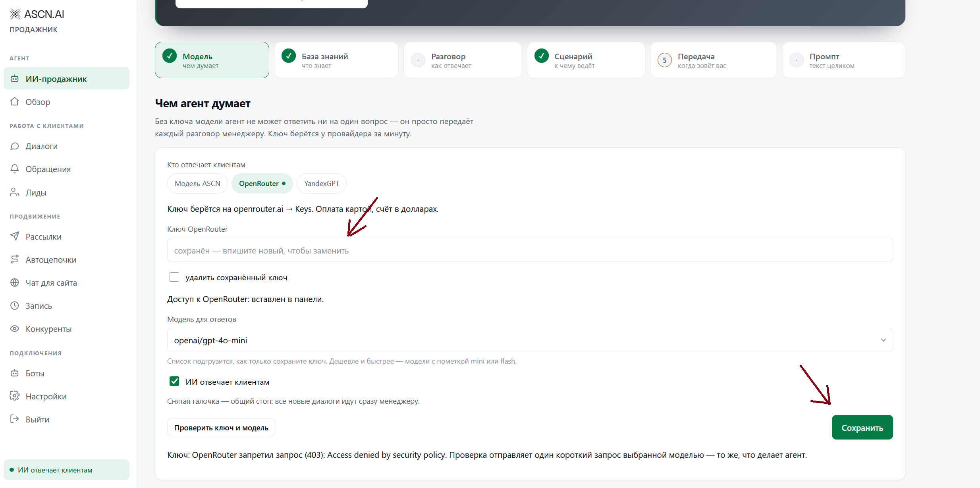Open the ИИ-продажник robot icon
The height and width of the screenshot is (488, 980).
(15, 79)
